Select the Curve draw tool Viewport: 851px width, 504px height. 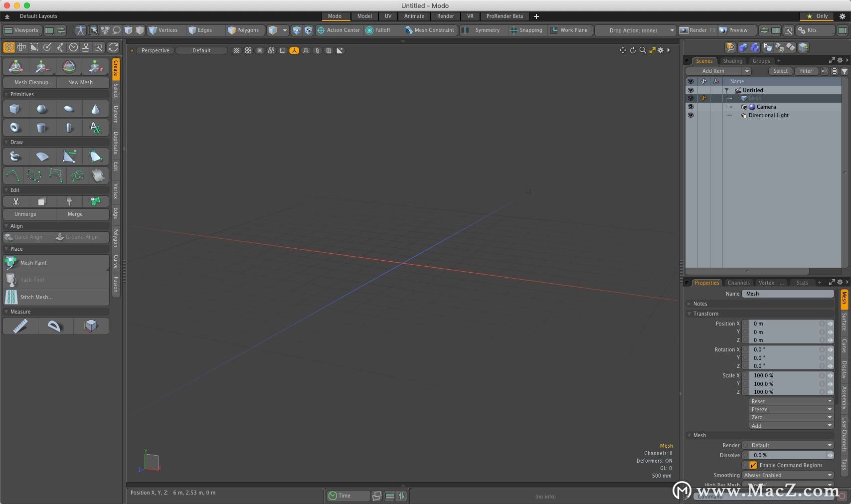[x=13, y=175]
